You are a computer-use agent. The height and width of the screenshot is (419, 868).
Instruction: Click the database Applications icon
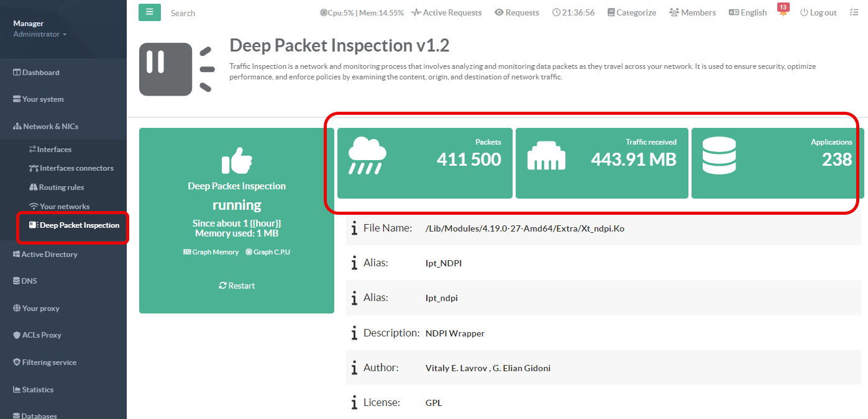tap(719, 156)
